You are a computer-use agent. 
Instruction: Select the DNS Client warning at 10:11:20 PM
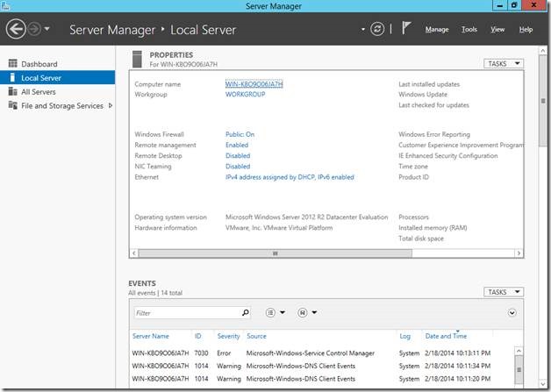(x=321, y=379)
